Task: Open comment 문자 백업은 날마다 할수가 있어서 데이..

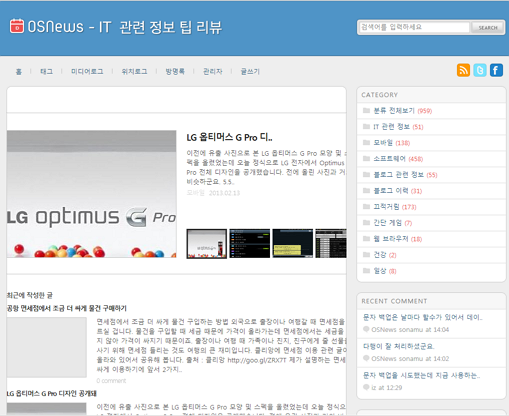Action: pos(423,317)
